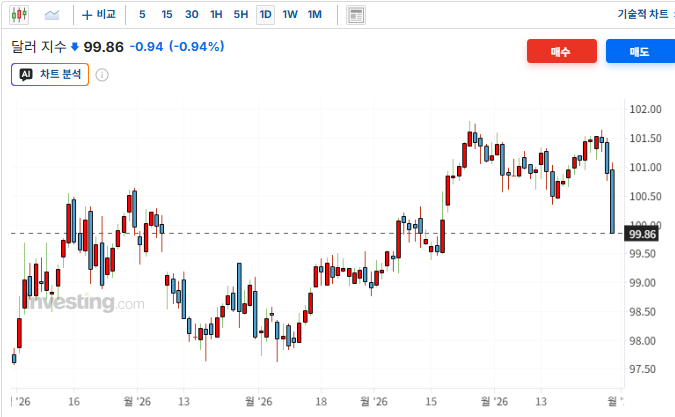This screenshot has width=675, height=417.
Task: Choose the 5H timeframe
Action: [241, 15]
